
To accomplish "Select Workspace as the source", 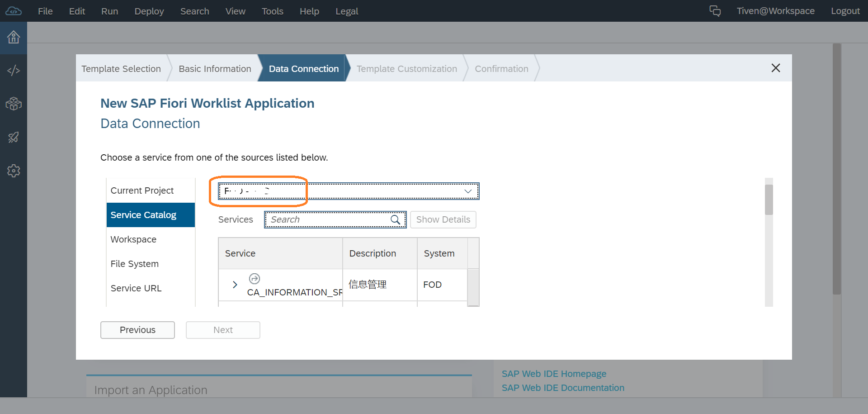I will pyautogui.click(x=151, y=239).
